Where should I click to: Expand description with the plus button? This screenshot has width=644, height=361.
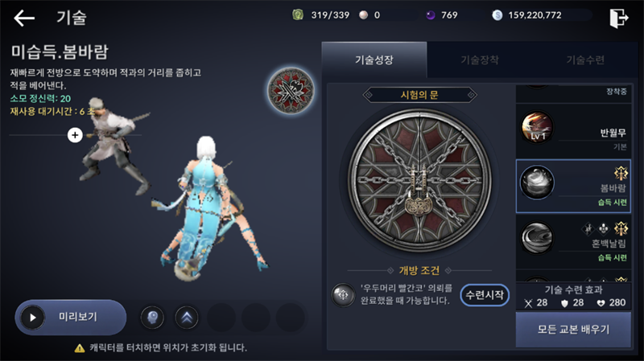75,135
